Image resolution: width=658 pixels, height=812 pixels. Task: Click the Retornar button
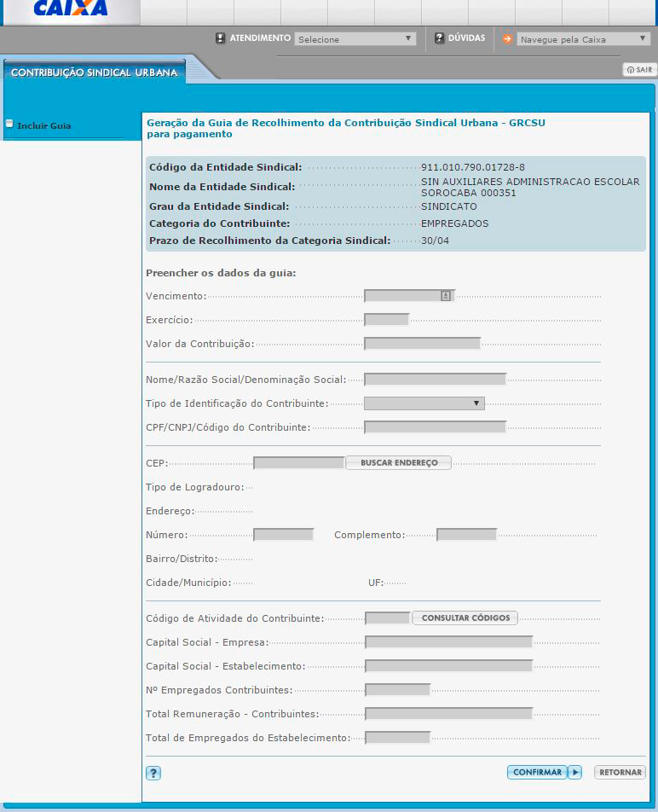620,772
